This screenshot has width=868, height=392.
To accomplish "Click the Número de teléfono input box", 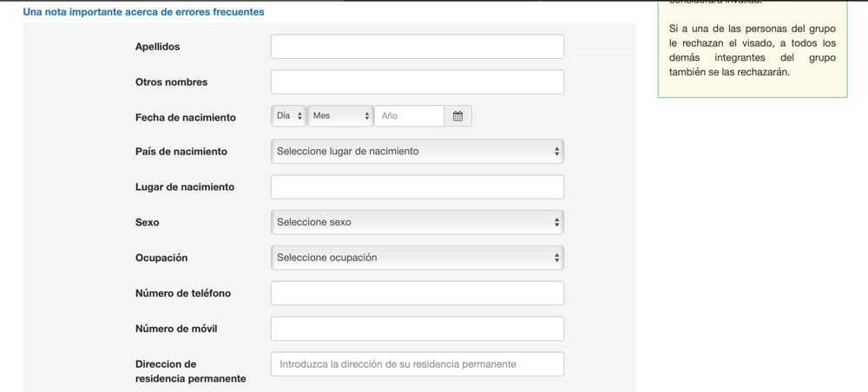I will [417, 293].
